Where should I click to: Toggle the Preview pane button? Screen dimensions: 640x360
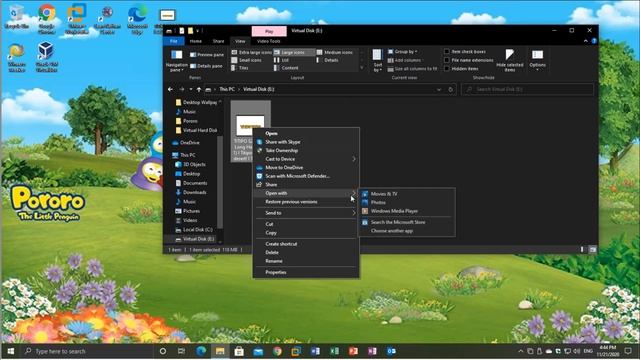click(207, 54)
